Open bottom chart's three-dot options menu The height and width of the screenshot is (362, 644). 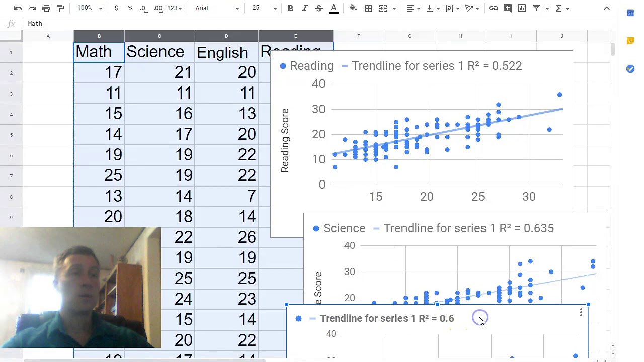(x=581, y=313)
